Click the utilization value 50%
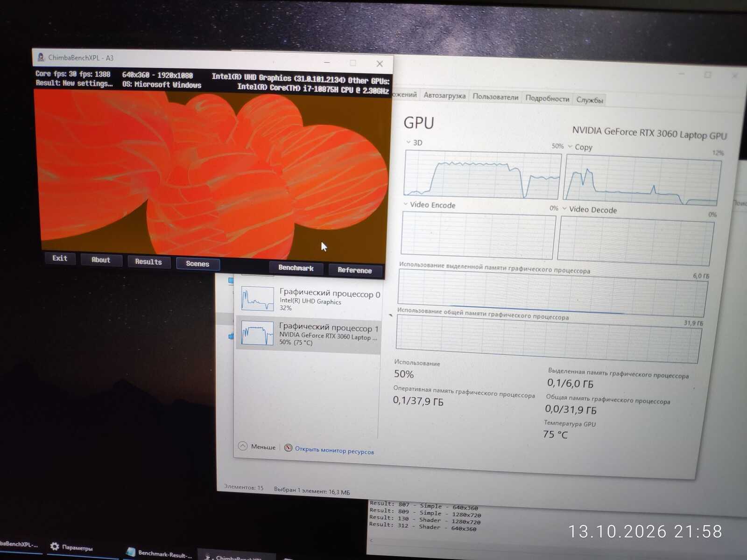This screenshot has height=560, width=747. point(404,374)
